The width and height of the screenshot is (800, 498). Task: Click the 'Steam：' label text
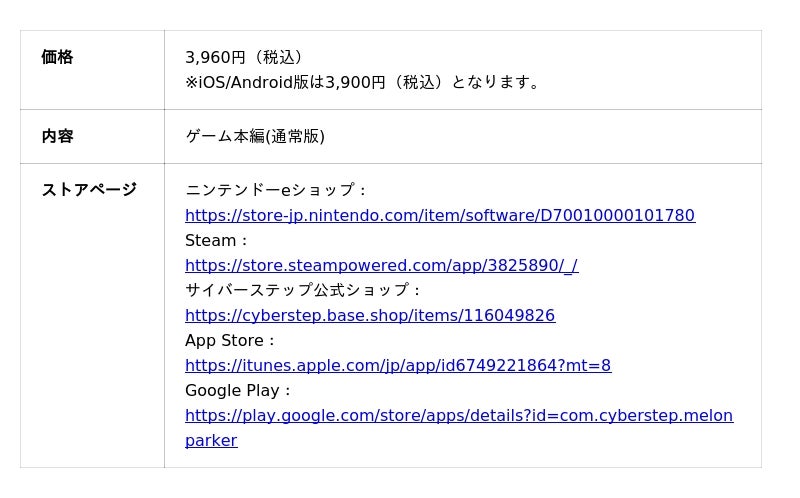click(217, 241)
